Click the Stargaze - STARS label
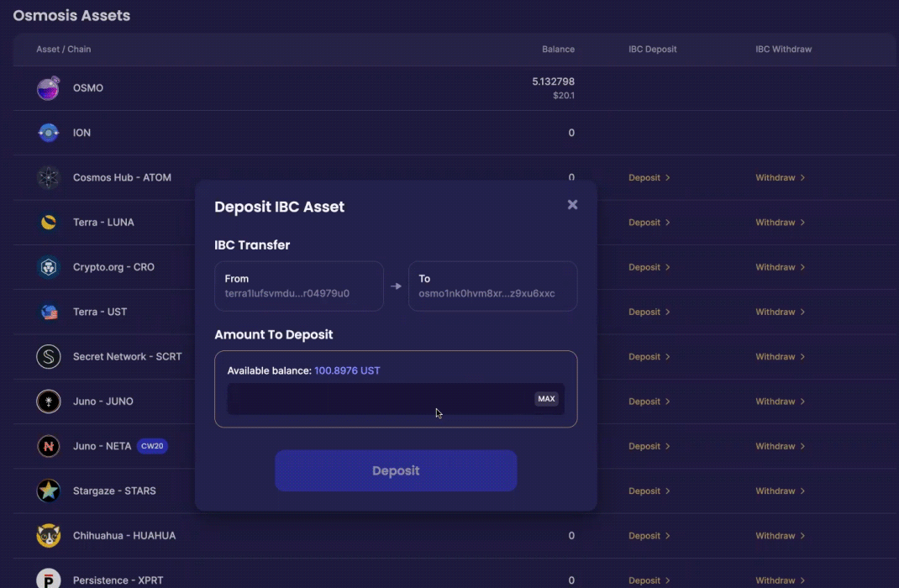Screen dimensions: 899x588 [114, 491]
